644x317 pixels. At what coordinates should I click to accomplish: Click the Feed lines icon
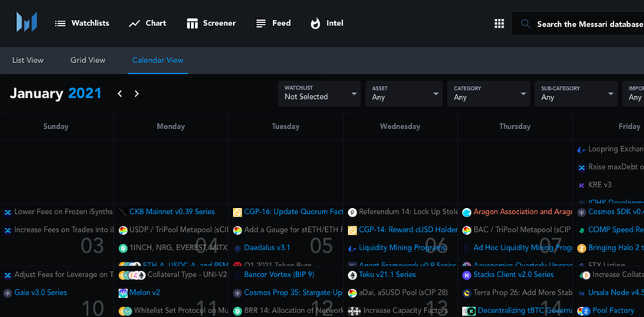(261, 24)
